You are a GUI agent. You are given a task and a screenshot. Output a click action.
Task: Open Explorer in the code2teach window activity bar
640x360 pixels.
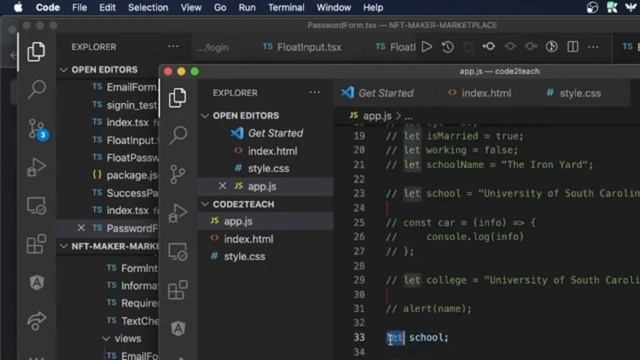coord(178,98)
